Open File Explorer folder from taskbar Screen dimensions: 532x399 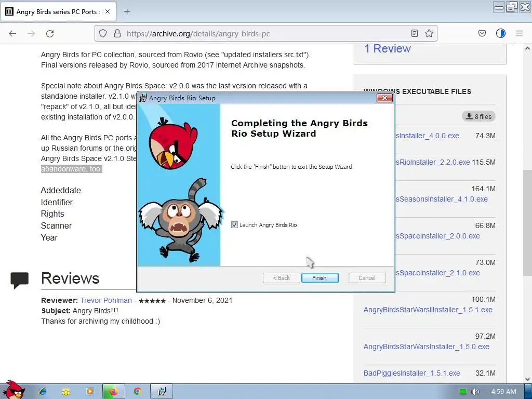pos(66,392)
